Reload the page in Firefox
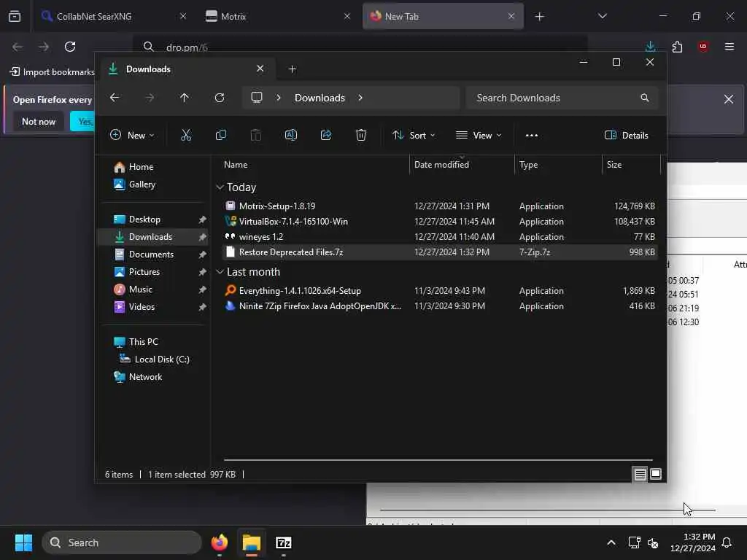 click(x=70, y=47)
